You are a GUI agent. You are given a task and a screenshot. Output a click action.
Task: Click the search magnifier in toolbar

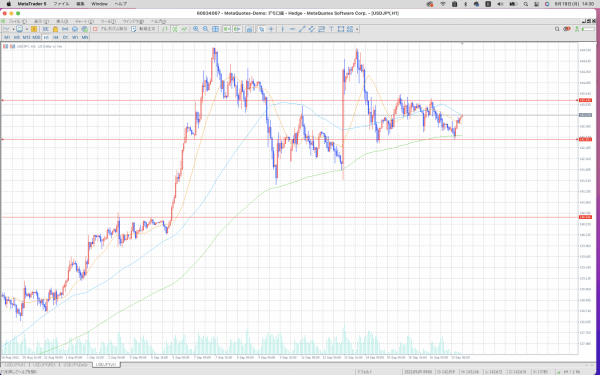click(557, 29)
